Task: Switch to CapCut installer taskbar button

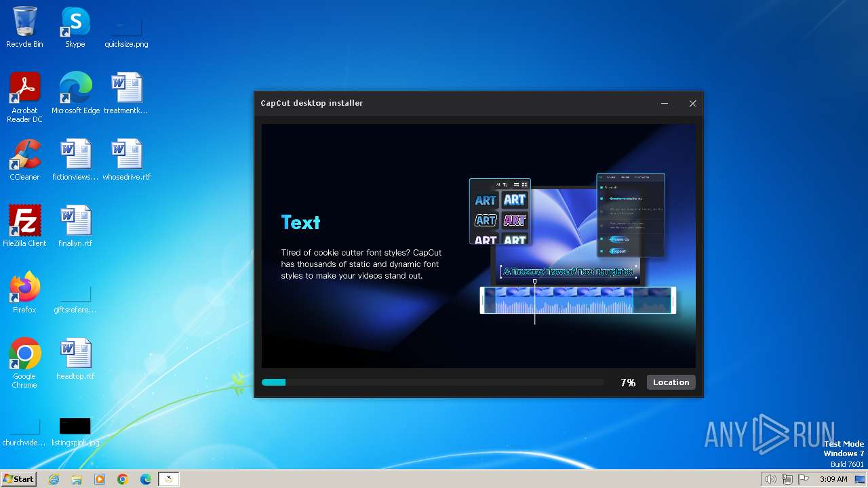Action: click(x=169, y=479)
